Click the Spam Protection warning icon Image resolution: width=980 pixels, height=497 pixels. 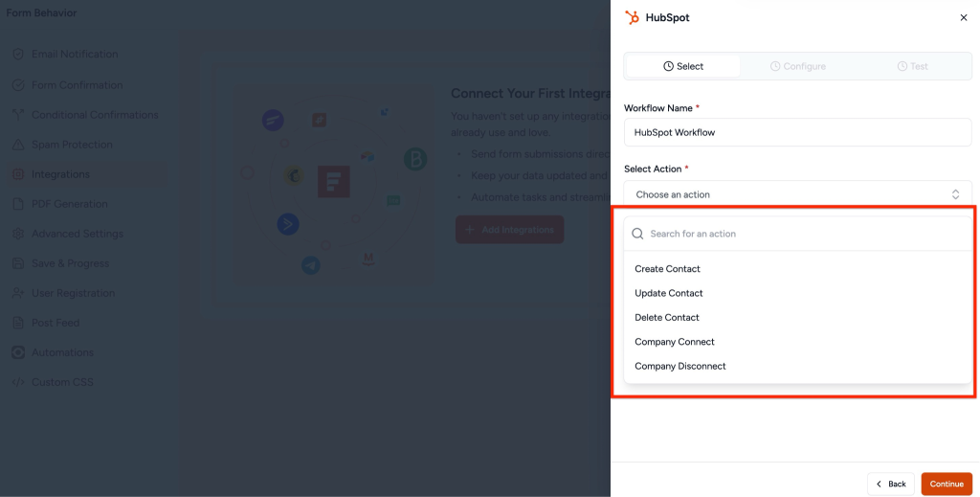(x=18, y=145)
